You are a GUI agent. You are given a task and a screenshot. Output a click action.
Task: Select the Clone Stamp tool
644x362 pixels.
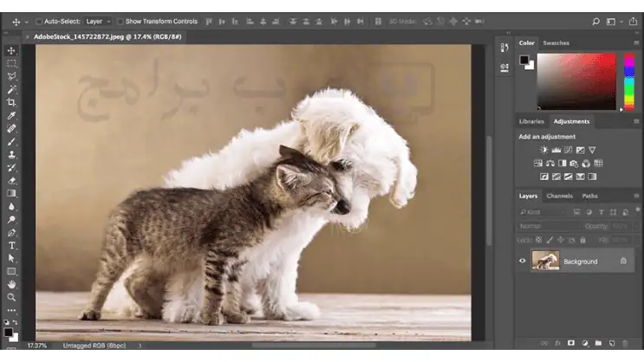pyautogui.click(x=11, y=155)
